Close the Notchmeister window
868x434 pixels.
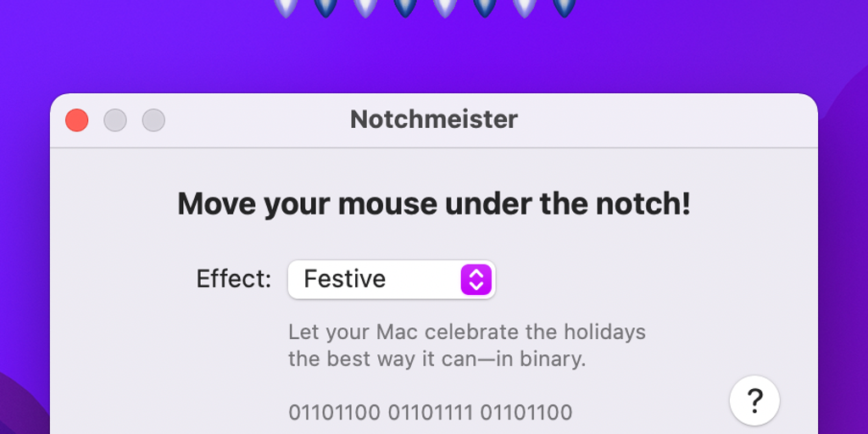[77, 120]
